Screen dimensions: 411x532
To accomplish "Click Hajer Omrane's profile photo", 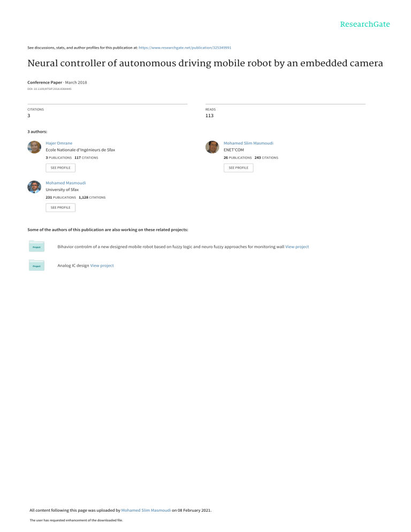I will point(34,147).
